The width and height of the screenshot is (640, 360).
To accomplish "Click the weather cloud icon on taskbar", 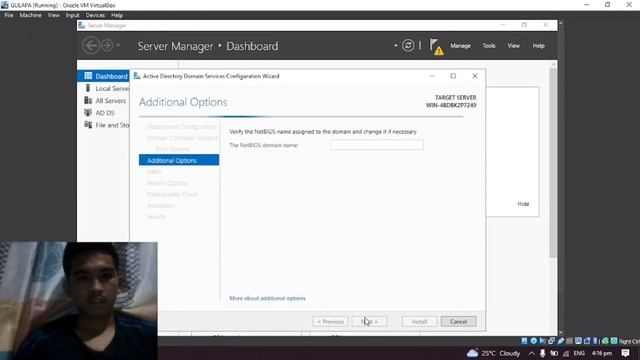I will click(472, 353).
